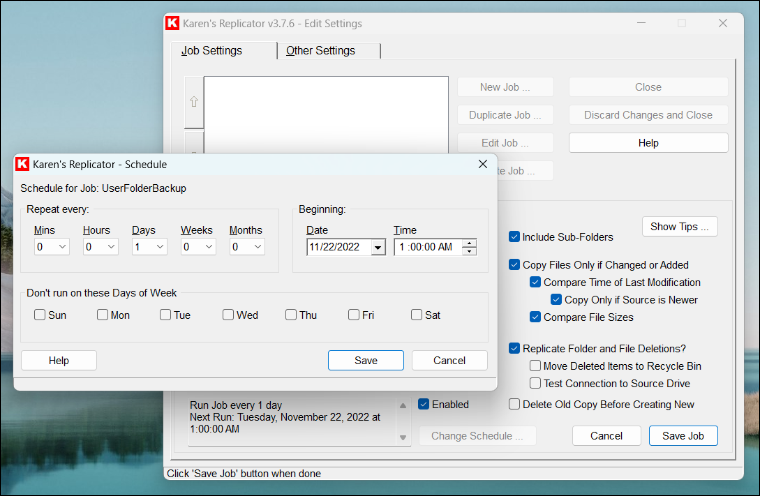Switch to the Other Settings tab
760x496 pixels.
(x=330, y=50)
